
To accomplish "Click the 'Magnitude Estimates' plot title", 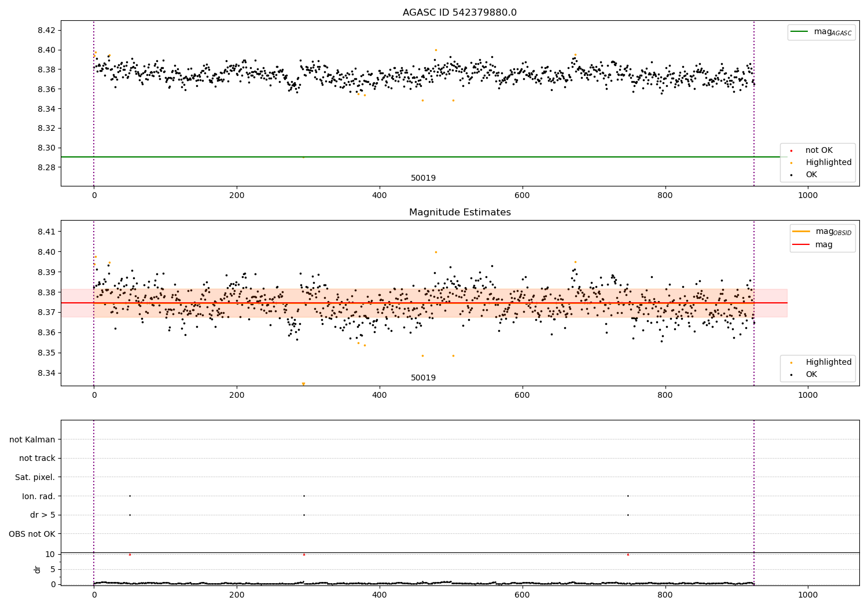I will pyautogui.click(x=459, y=213).
